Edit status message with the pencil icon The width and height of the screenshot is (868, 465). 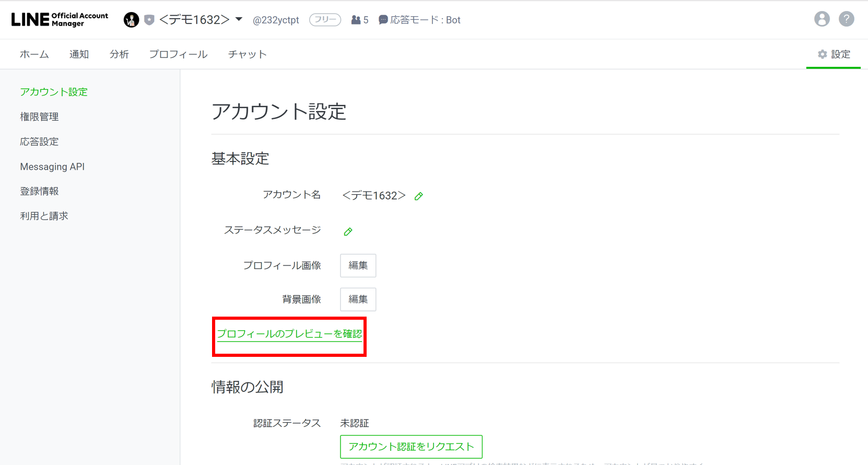point(348,231)
